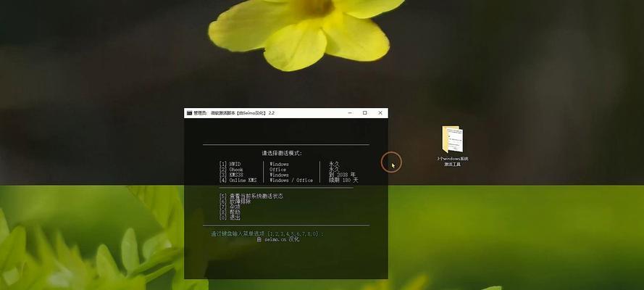
Task: Click the '请选择激活模式:' heading
Action: [x=282, y=153]
